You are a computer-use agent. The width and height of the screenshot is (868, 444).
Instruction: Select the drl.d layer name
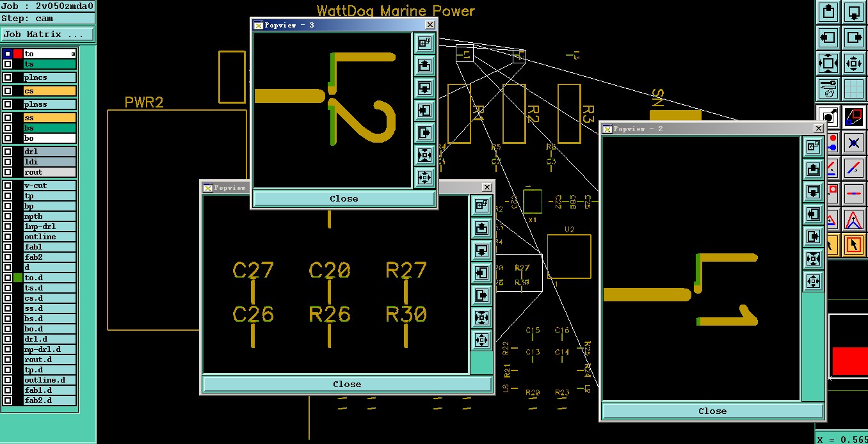point(50,339)
